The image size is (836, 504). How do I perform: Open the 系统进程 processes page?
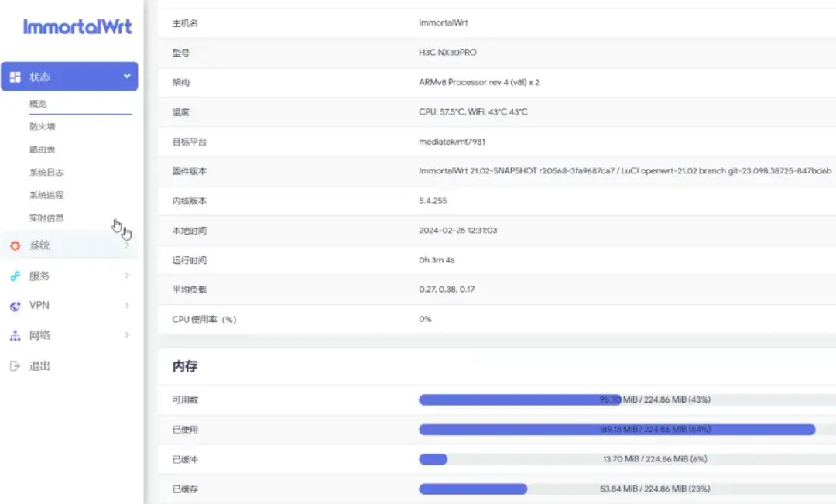coord(46,195)
